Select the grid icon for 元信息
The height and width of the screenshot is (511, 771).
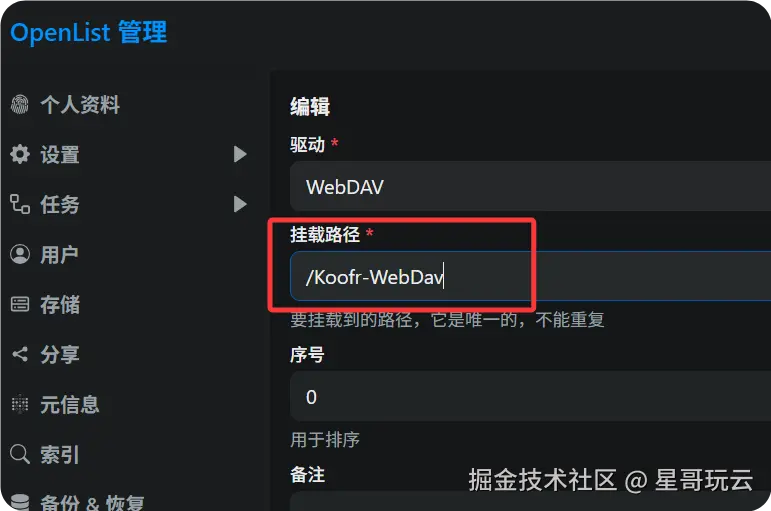[x=20, y=404]
